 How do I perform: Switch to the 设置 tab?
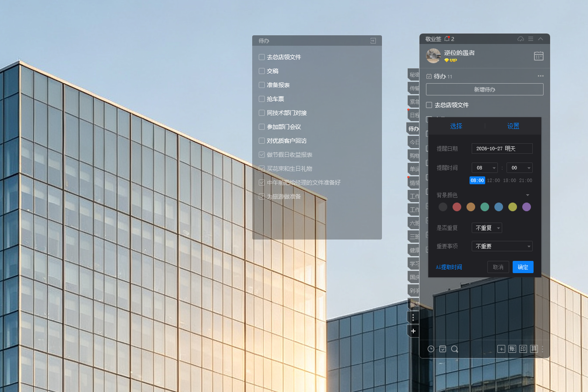pos(513,126)
